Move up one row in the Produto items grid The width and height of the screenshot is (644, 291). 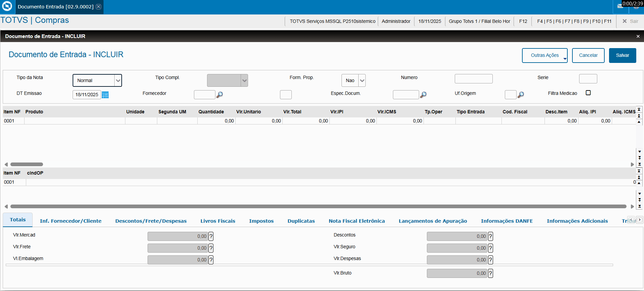point(639,122)
